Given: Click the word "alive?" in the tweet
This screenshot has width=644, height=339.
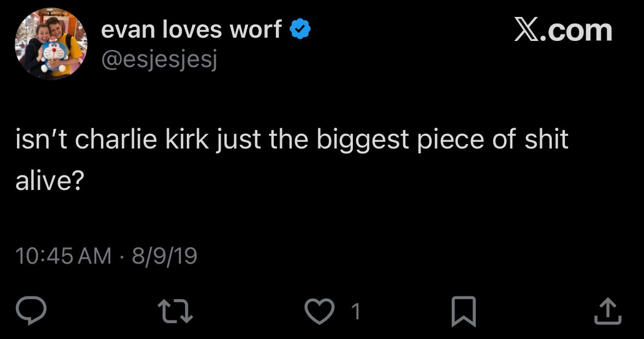Looking at the screenshot, I should click(x=49, y=182).
